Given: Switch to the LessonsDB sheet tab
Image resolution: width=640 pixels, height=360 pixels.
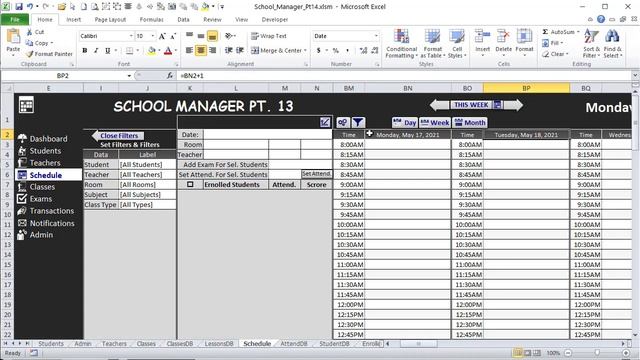Looking at the screenshot, I should [219, 344].
